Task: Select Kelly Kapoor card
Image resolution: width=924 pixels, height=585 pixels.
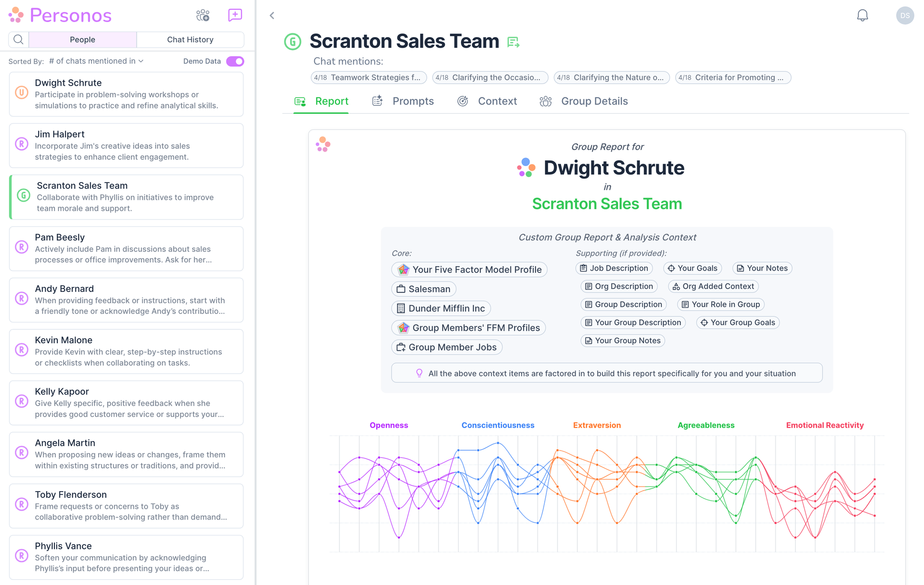Action: pyautogui.click(x=126, y=403)
